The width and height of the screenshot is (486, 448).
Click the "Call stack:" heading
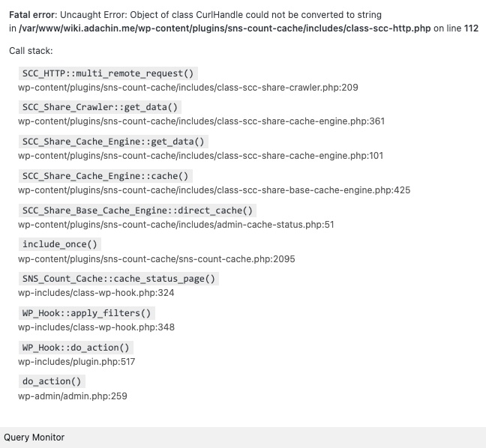coord(31,51)
